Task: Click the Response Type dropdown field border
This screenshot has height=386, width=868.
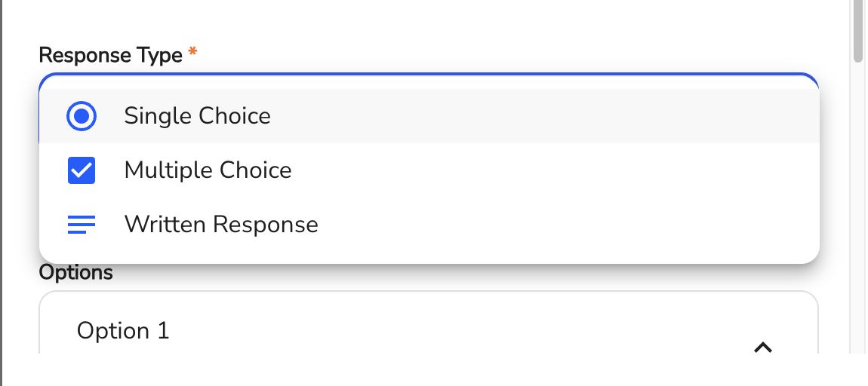Action: 429,75
